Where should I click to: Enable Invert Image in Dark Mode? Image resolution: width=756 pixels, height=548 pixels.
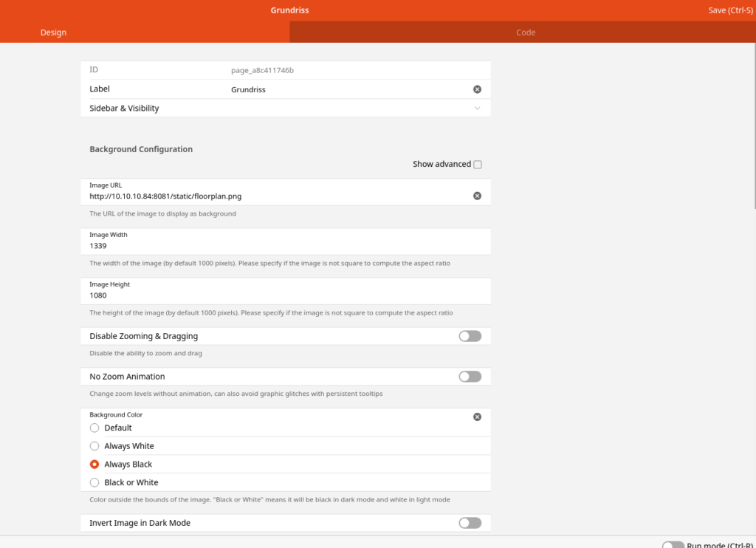pos(470,523)
